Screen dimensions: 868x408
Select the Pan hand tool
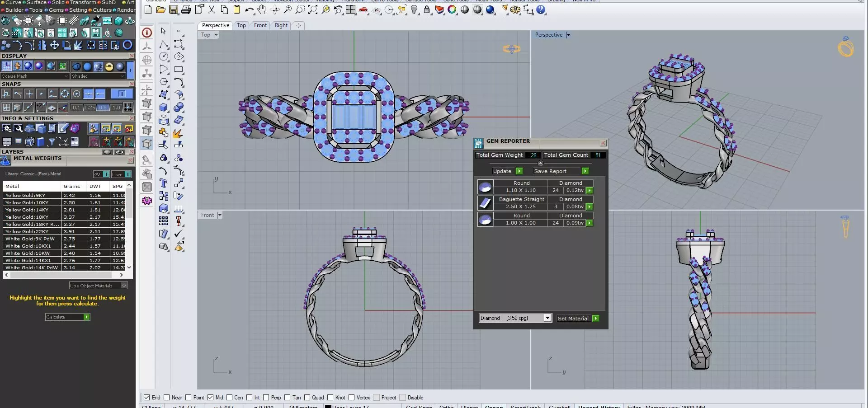[262, 9]
